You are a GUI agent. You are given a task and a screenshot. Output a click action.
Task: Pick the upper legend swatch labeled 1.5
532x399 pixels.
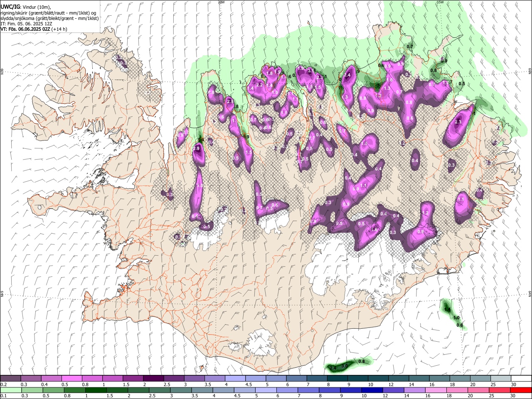pos(133,378)
